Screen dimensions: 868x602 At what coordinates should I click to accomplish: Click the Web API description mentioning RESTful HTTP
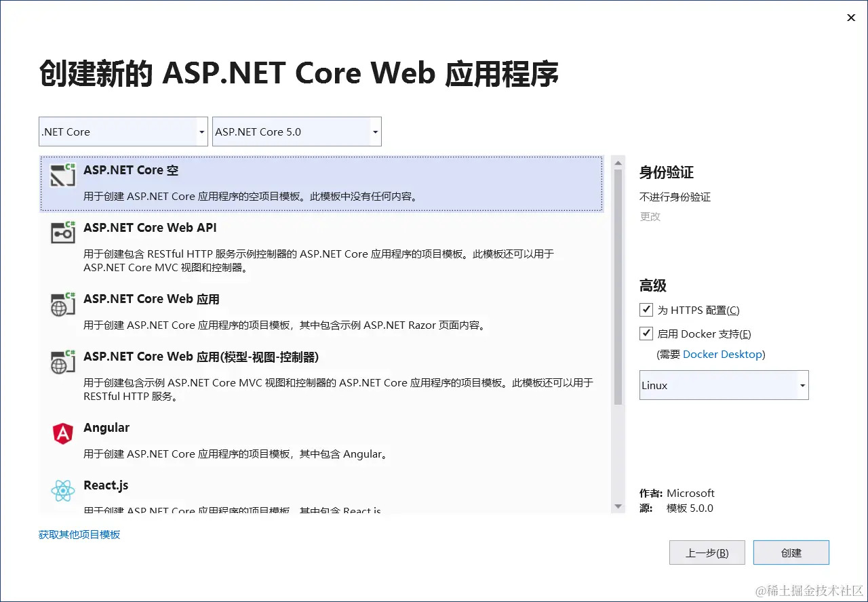[319, 261]
